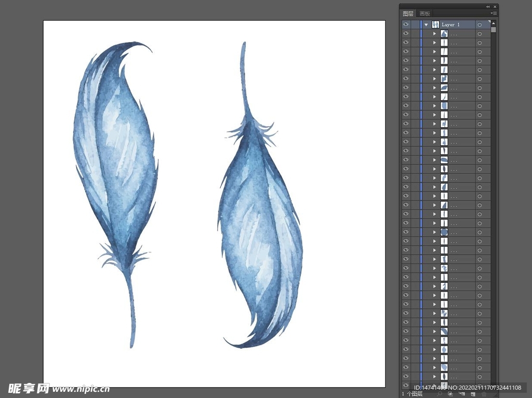Toggle the lock box for Layer 1
Screen dimensions: 532x398
coord(415,24)
